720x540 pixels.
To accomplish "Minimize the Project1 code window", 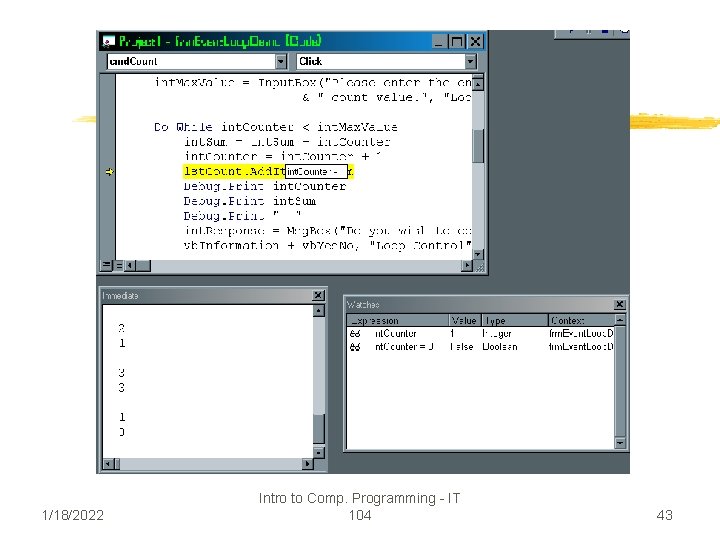I will (x=439, y=42).
